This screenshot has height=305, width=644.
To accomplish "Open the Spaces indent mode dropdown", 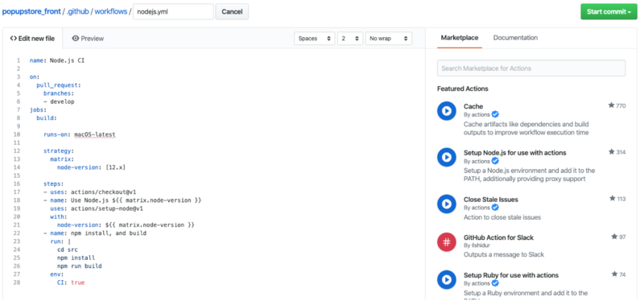I will point(315,38).
